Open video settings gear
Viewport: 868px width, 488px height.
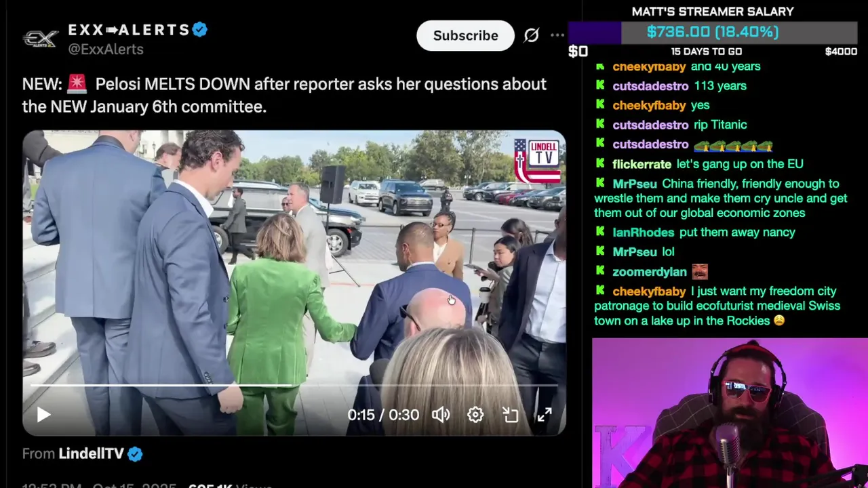coord(475,415)
